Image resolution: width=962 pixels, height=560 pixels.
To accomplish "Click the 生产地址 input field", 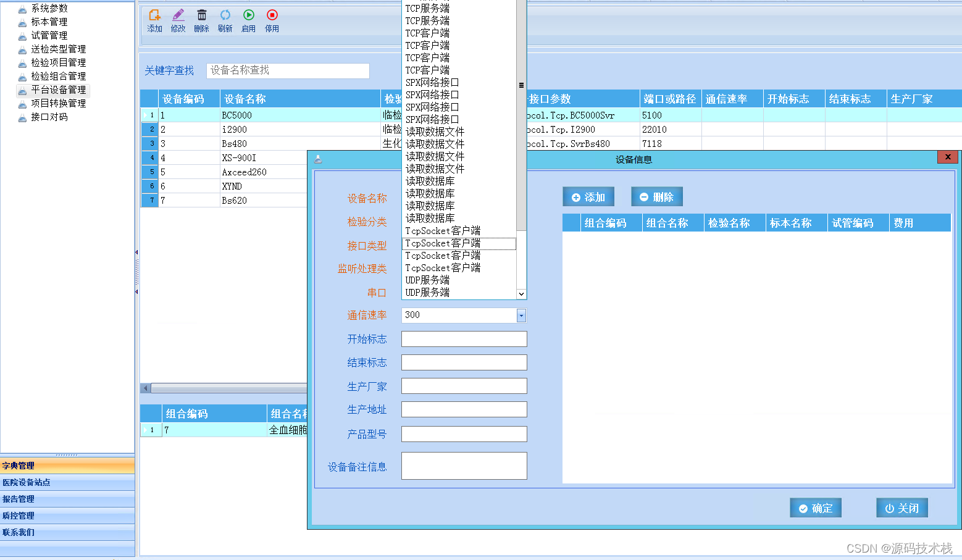I will [x=464, y=409].
